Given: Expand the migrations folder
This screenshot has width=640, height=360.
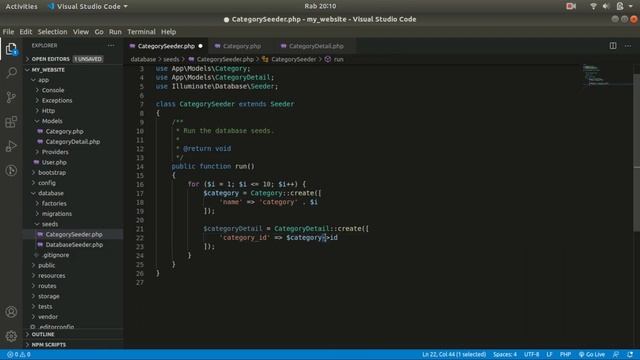Looking at the screenshot, I should (57, 214).
